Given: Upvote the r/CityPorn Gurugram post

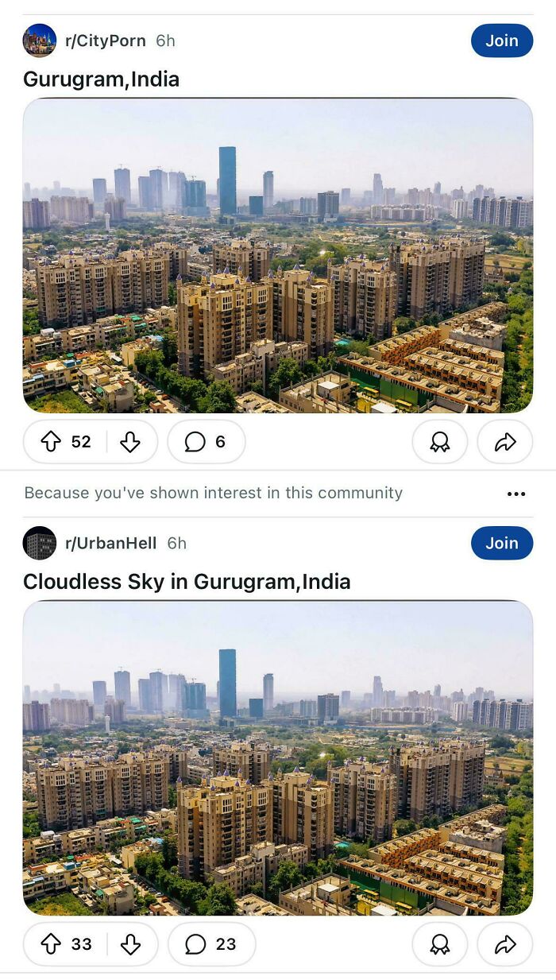Looking at the screenshot, I should 51,442.
